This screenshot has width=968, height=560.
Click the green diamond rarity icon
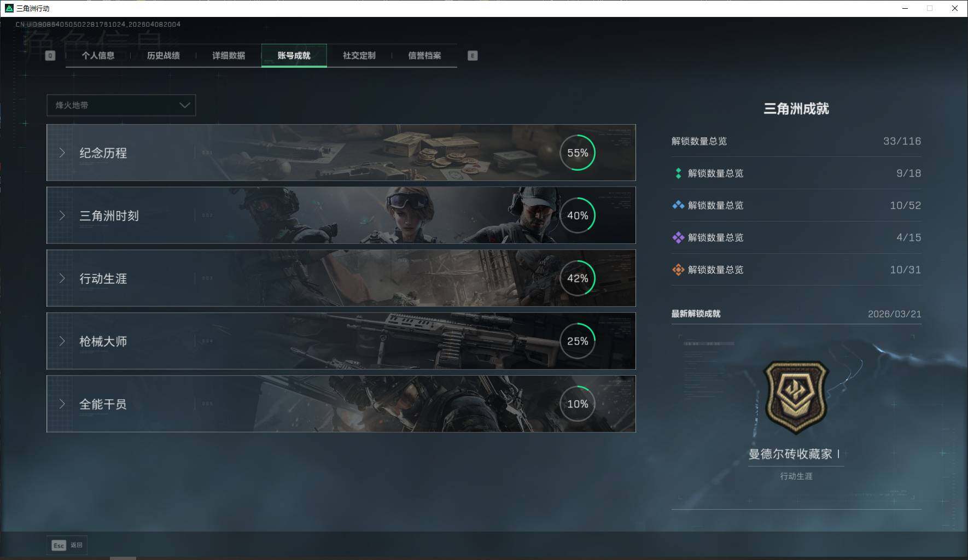(x=678, y=173)
